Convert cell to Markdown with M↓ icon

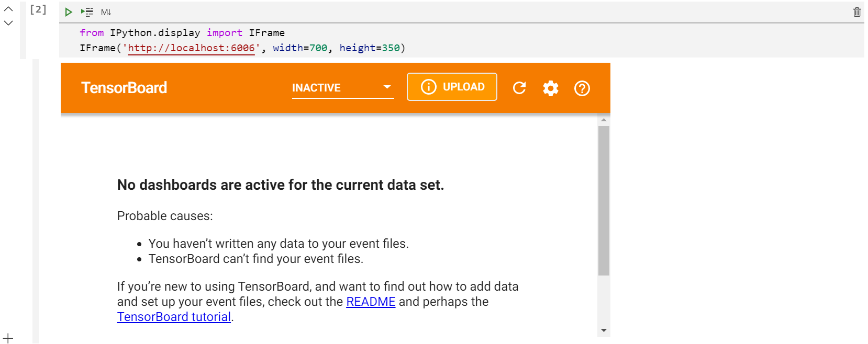pyautogui.click(x=106, y=12)
